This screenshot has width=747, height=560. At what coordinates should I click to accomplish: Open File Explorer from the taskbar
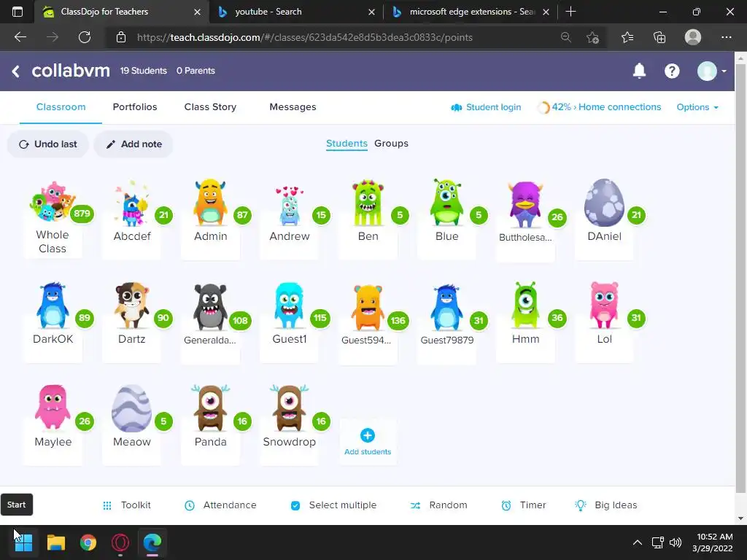tap(55, 542)
